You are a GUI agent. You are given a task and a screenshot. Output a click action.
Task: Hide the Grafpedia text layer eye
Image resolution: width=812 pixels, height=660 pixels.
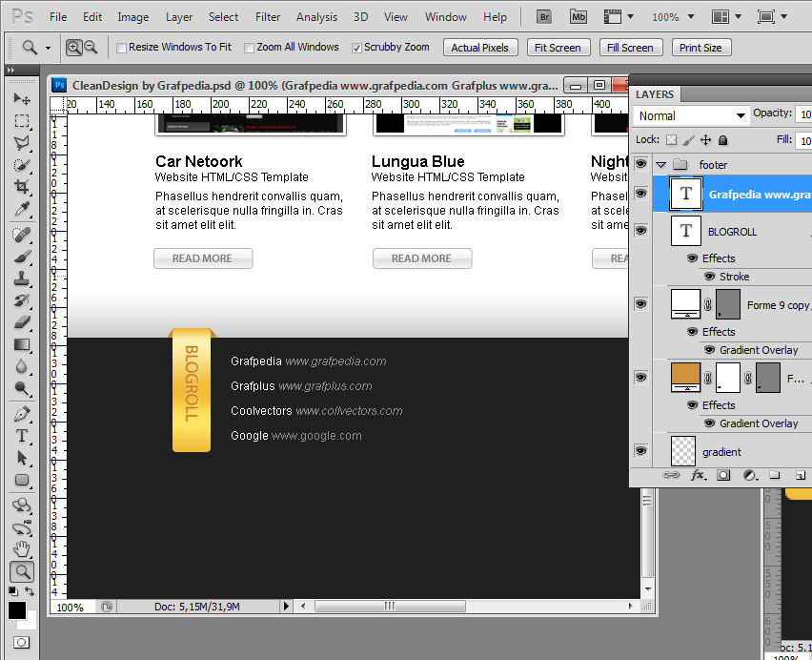pos(641,194)
